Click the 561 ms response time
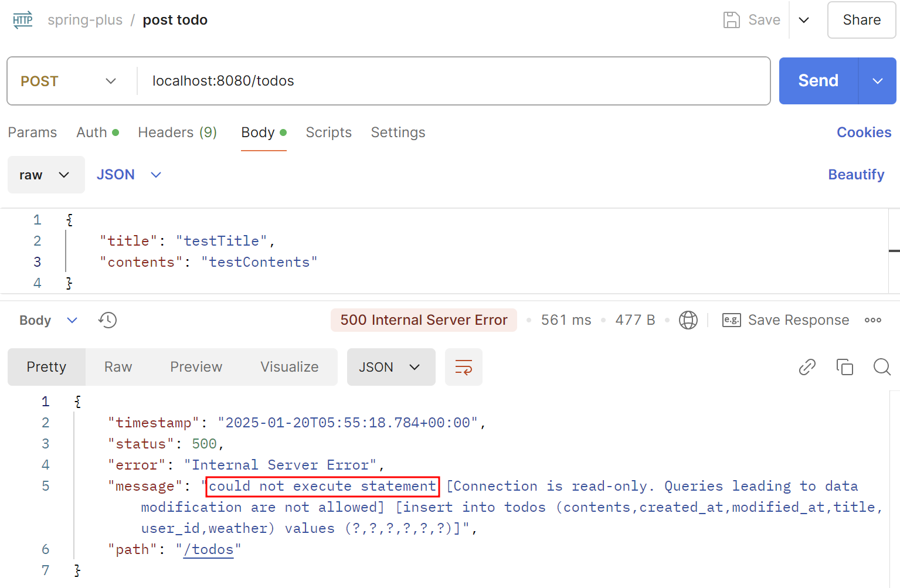 pyautogui.click(x=566, y=320)
